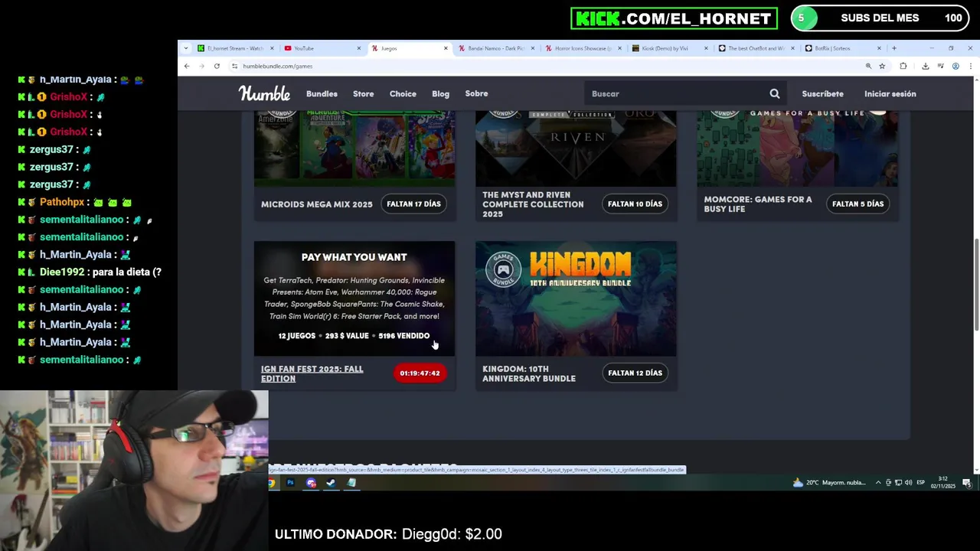Viewport: 980px width, 551px height.
Task: Click the zoom magnifier icon in address bar
Action: [868, 66]
